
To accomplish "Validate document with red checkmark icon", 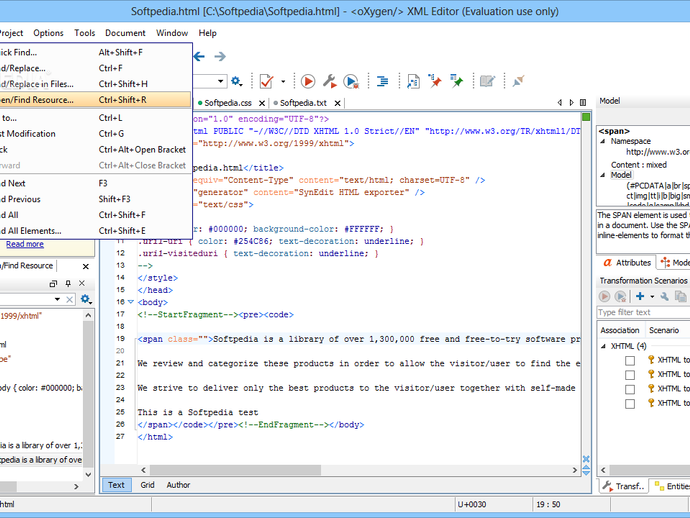I will click(x=267, y=81).
